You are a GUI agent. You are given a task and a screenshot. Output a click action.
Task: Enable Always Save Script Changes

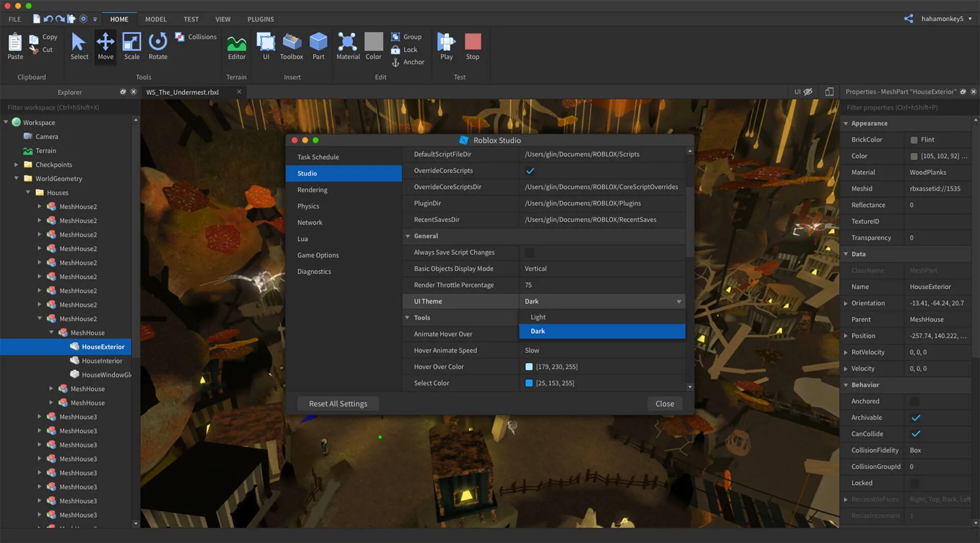coord(530,252)
